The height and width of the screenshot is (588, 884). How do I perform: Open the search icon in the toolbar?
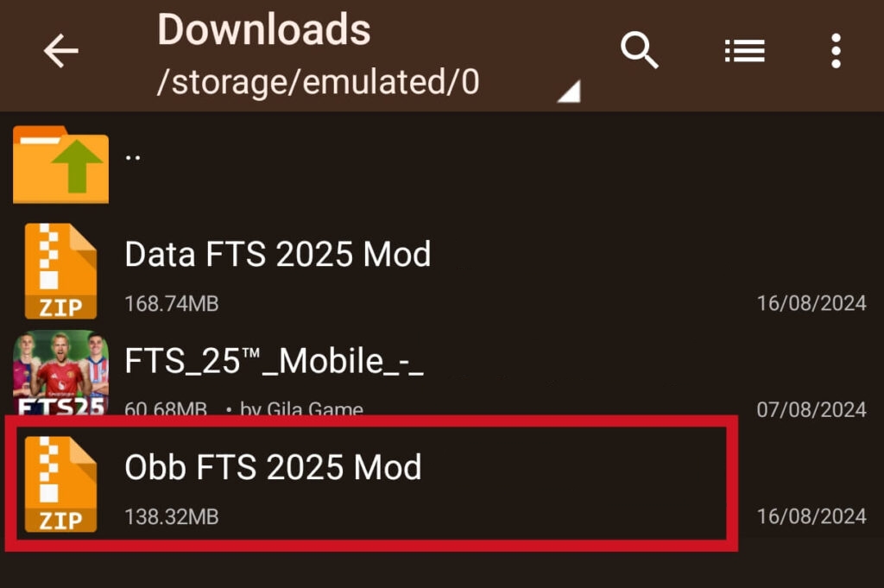641,52
